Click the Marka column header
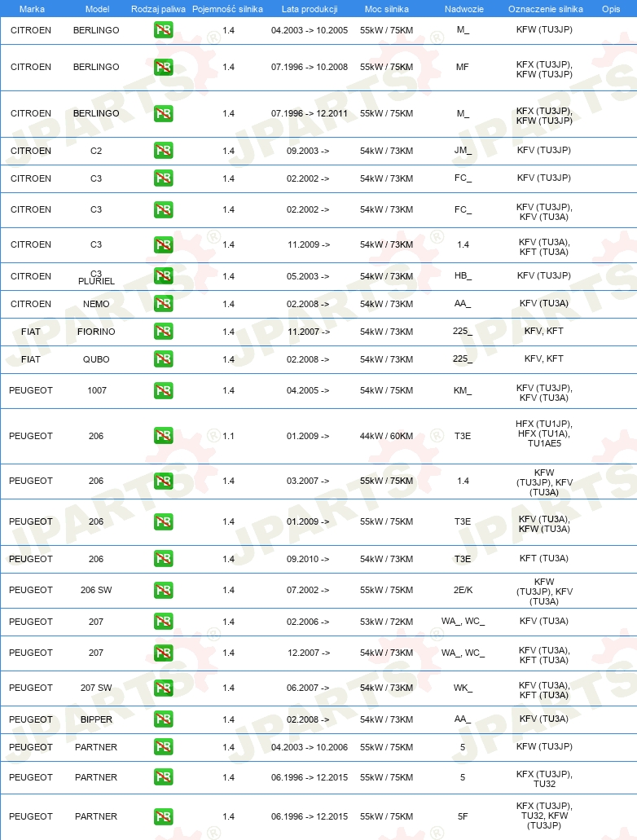This screenshot has width=637, height=840. coord(32,9)
